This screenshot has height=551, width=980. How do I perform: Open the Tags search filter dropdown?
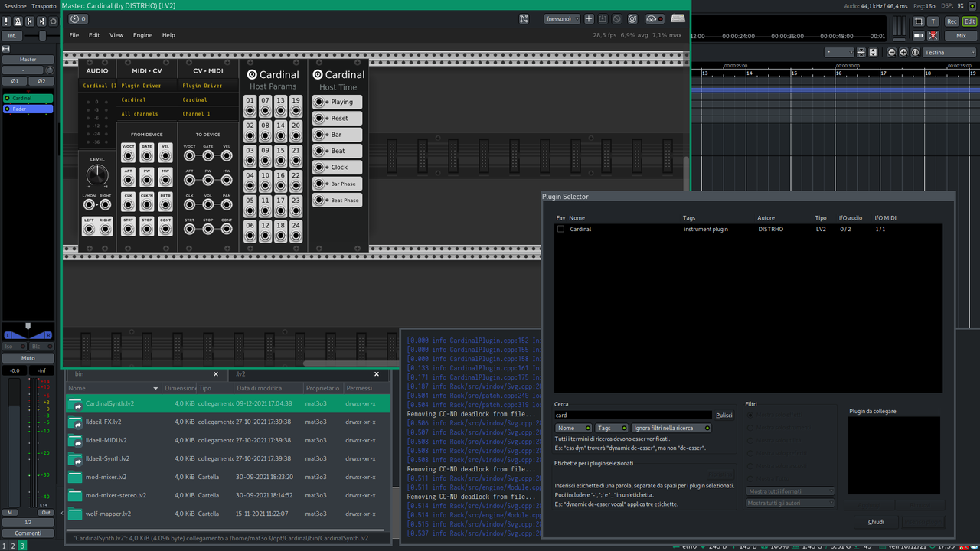click(x=612, y=429)
